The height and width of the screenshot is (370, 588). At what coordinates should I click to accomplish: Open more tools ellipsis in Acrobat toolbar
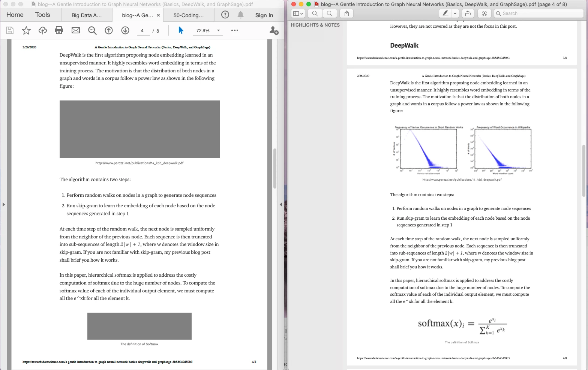pyautogui.click(x=235, y=30)
